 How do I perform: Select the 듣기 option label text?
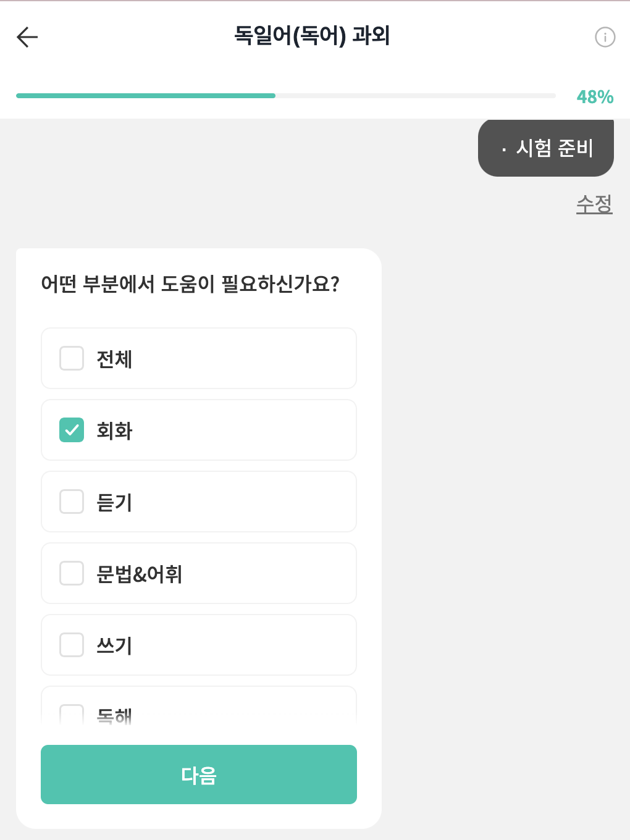coord(114,502)
